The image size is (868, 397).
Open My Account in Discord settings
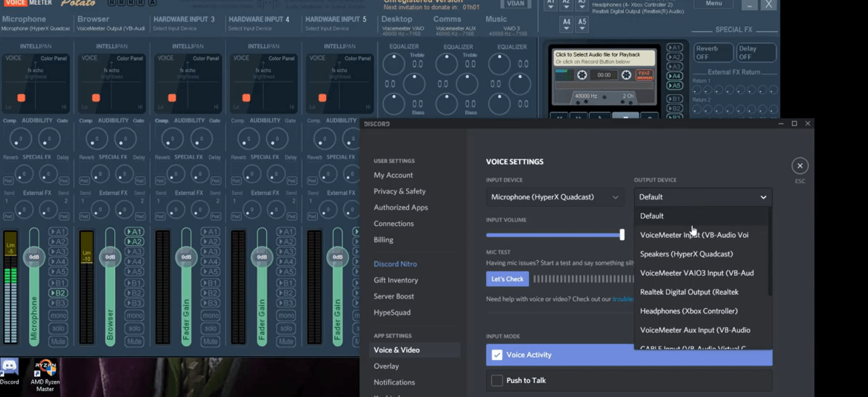click(x=393, y=175)
